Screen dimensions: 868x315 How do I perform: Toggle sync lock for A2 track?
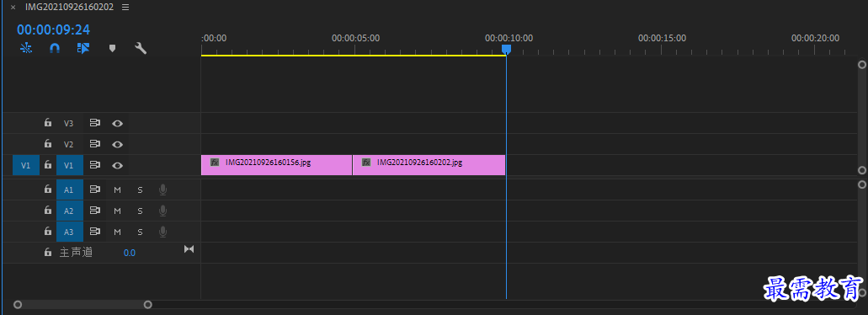[94, 211]
